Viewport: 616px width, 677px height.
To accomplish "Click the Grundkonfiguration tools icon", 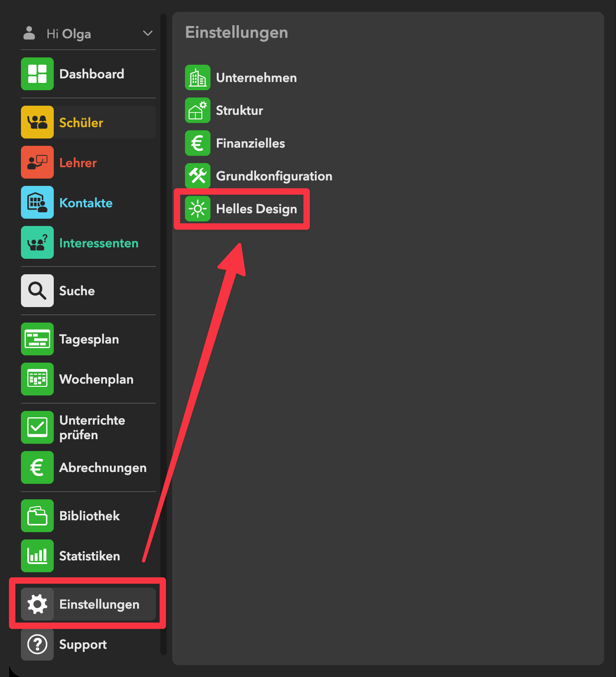I will (198, 176).
